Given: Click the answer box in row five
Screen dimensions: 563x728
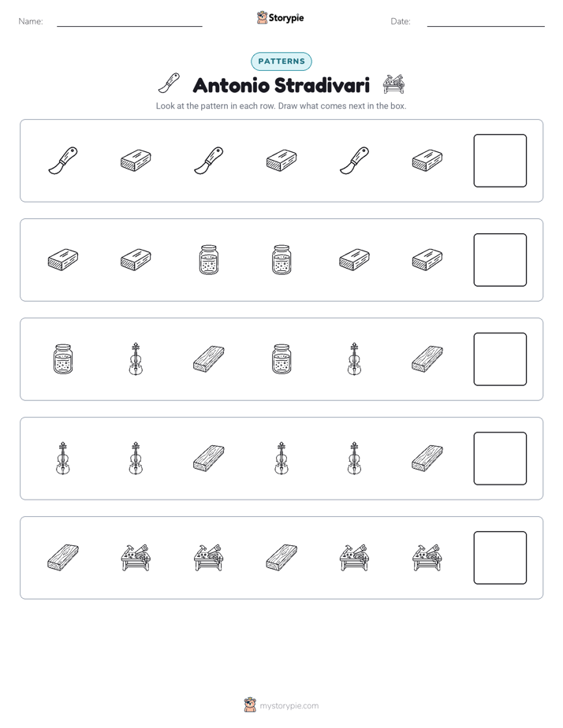Looking at the screenshot, I should (x=500, y=558).
